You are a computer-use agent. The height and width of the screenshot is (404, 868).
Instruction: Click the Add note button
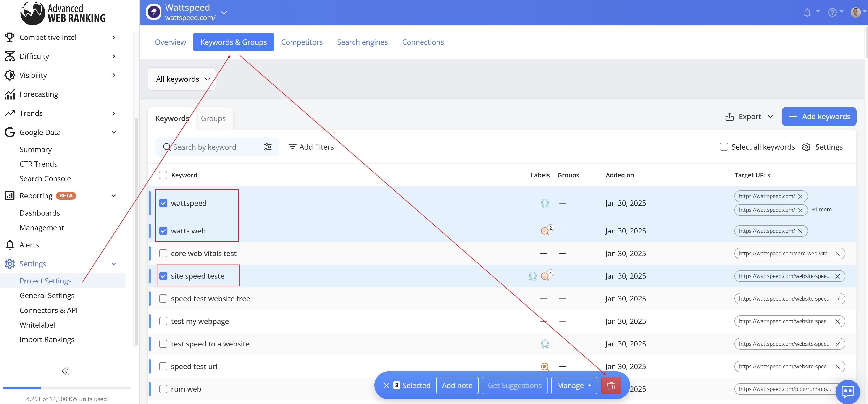(x=457, y=386)
